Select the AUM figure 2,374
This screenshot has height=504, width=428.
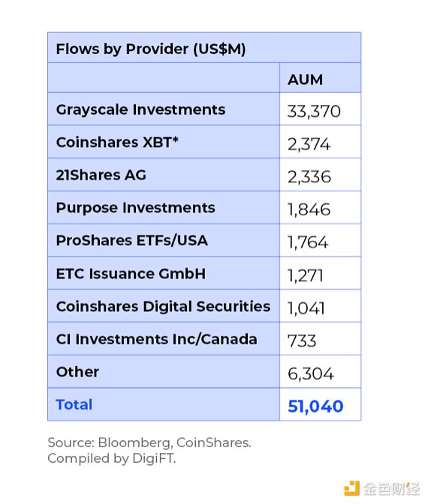coord(309,144)
